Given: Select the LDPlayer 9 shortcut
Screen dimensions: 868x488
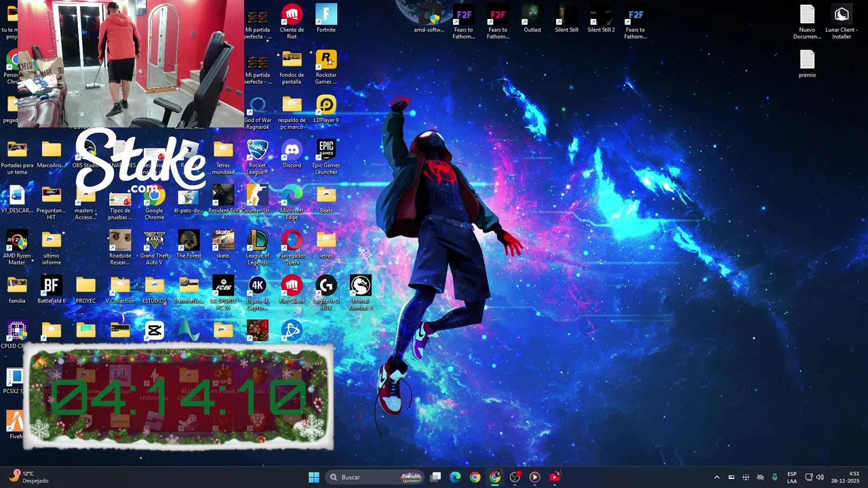Looking at the screenshot, I should pos(326,109).
